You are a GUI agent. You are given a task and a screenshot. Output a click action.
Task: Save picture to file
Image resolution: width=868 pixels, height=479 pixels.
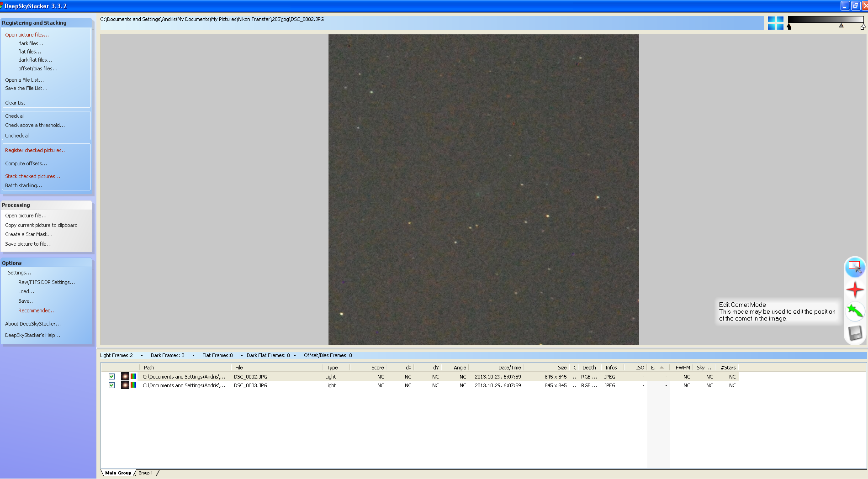point(28,244)
